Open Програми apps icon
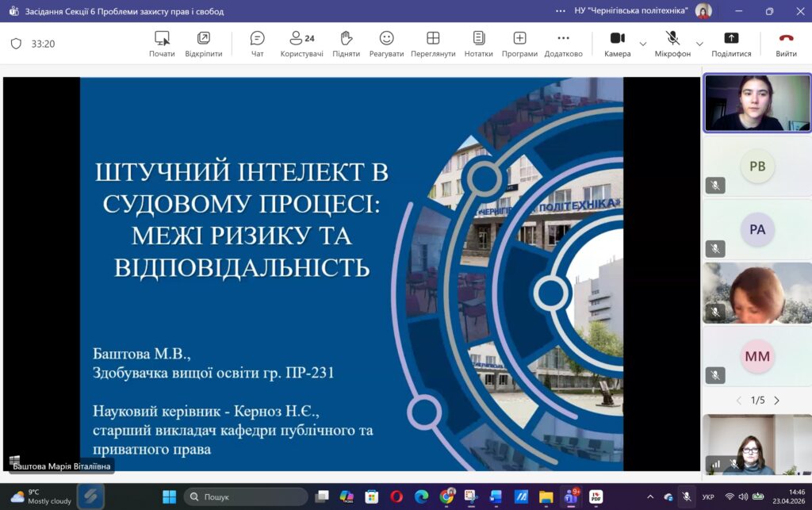Image resolution: width=812 pixels, height=510 pixels. point(519,39)
